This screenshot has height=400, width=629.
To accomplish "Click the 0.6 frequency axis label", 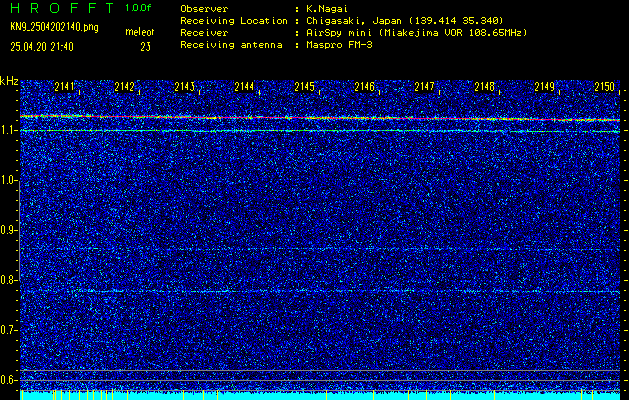I will 8,380.
